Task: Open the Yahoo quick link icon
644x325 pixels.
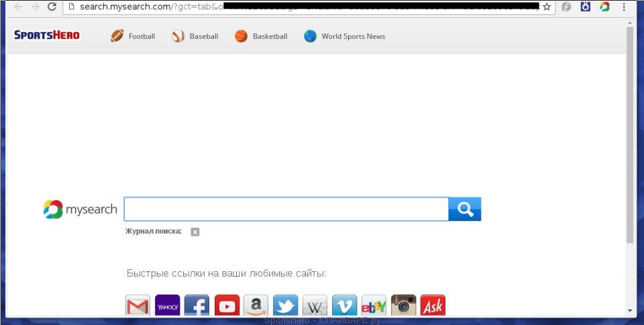Action: [167, 306]
